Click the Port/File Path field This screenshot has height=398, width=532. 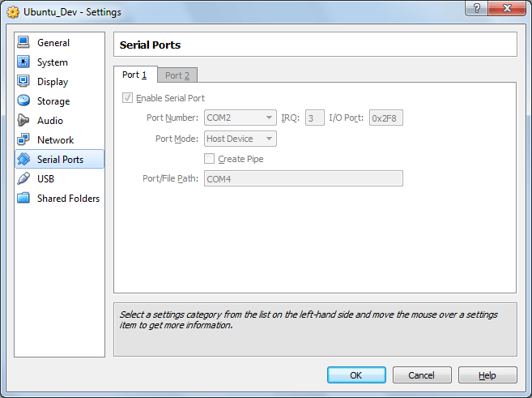click(303, 178)
